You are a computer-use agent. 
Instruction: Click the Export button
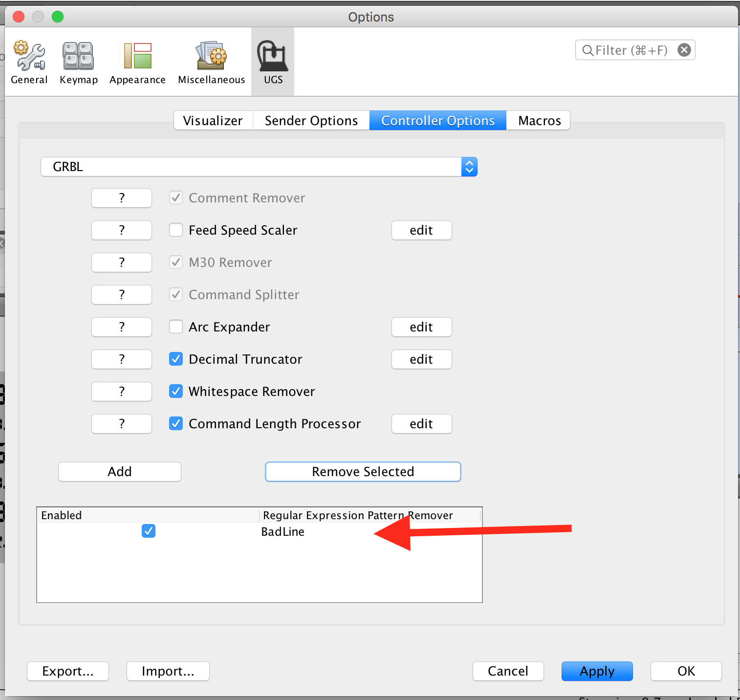pyautogui.click(x=67, y=671)
